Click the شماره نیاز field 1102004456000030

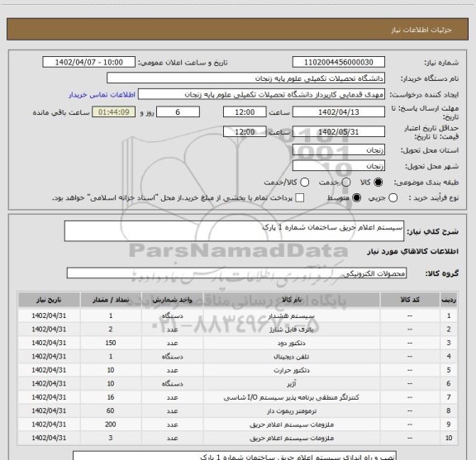point(339,62)
